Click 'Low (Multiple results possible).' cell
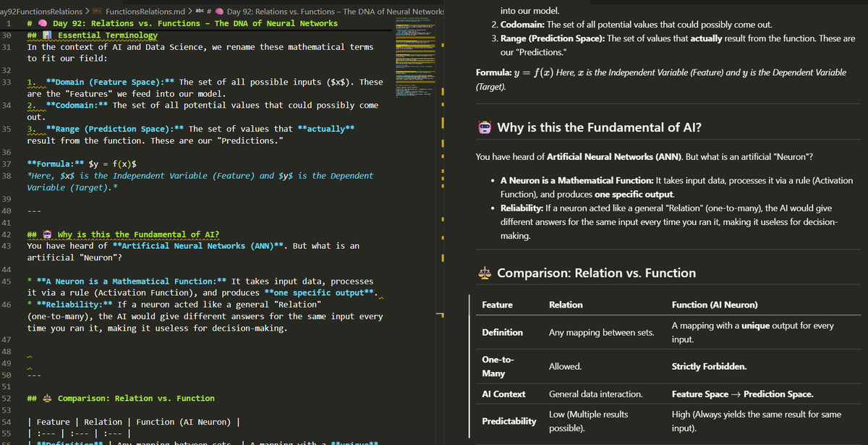This screenshot has height=445, width=868. click(x=588, y=421)
